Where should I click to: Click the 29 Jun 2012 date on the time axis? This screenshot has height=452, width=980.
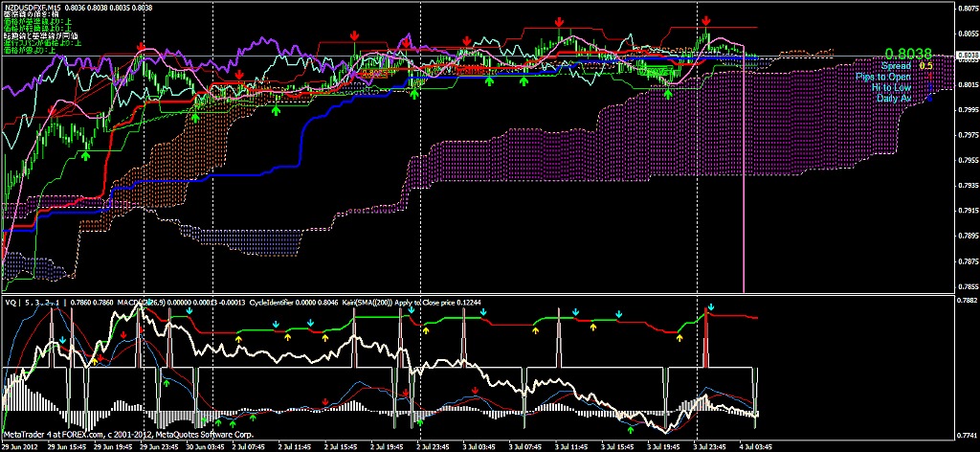click(21, 446)
